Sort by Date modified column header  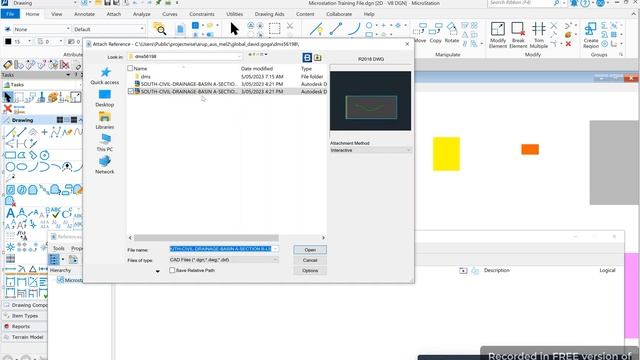pos(257,69)
